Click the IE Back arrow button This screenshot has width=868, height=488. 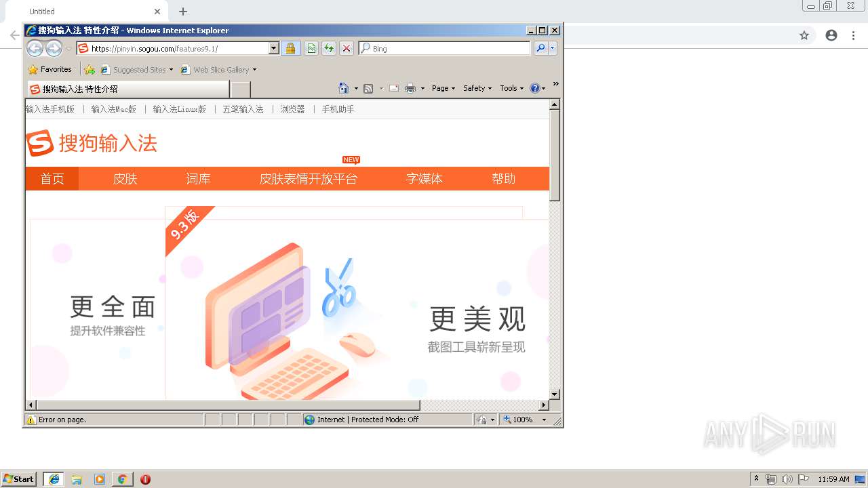point(35,48)
